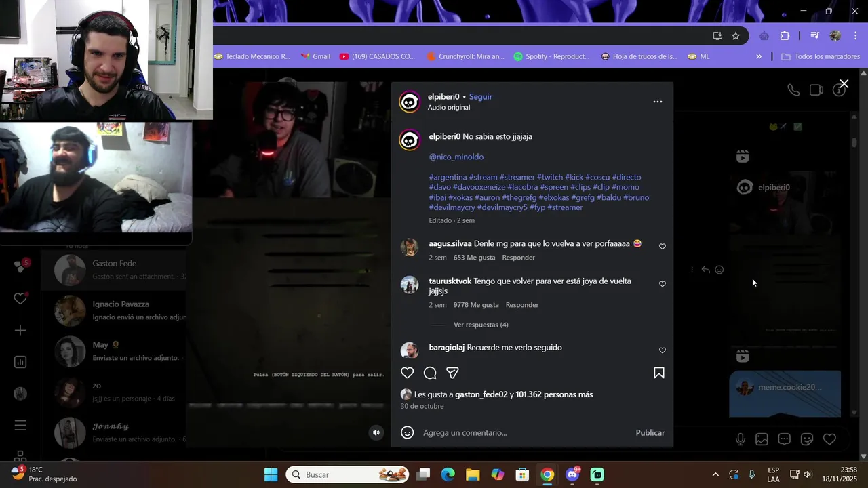This screenshot has width=868, height=488.
Task: Open '101.362 personas más' likes list
Action: point(554,394)
